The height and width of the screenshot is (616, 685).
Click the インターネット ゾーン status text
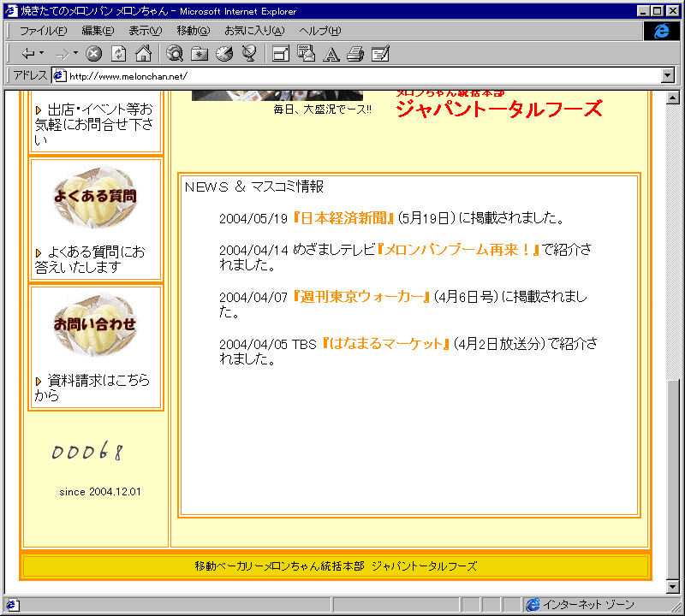(x=588, y=605)
